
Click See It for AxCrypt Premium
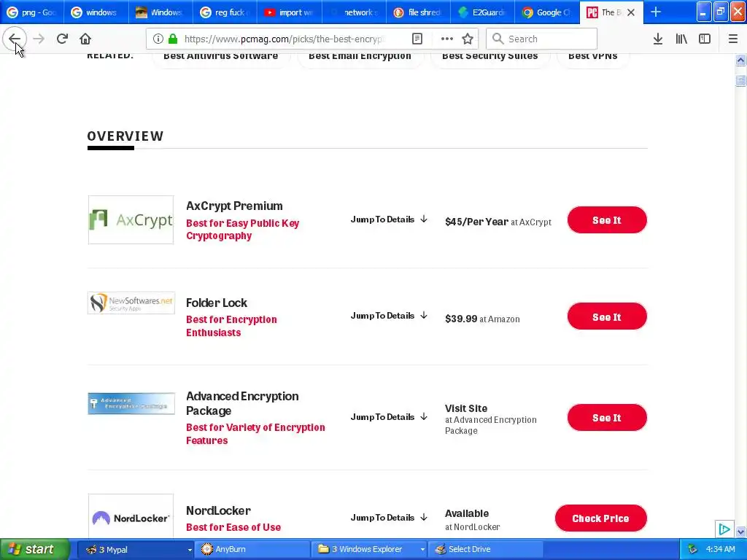pyautogui.click(x=607, y=220)
